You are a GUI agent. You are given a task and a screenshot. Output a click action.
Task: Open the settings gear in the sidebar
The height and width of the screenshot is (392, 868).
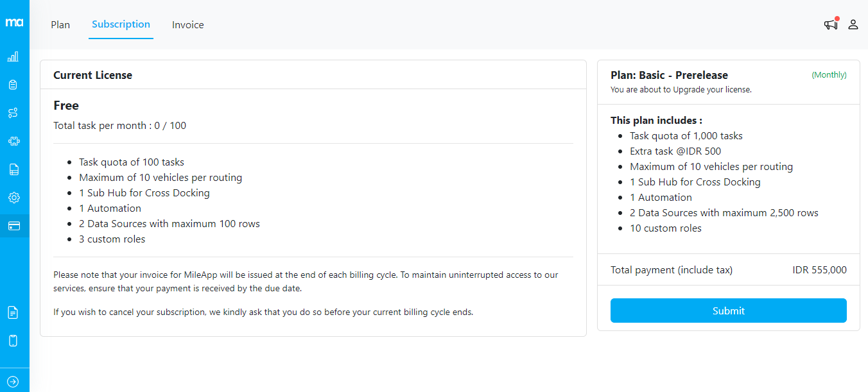(x=13, y=198)
